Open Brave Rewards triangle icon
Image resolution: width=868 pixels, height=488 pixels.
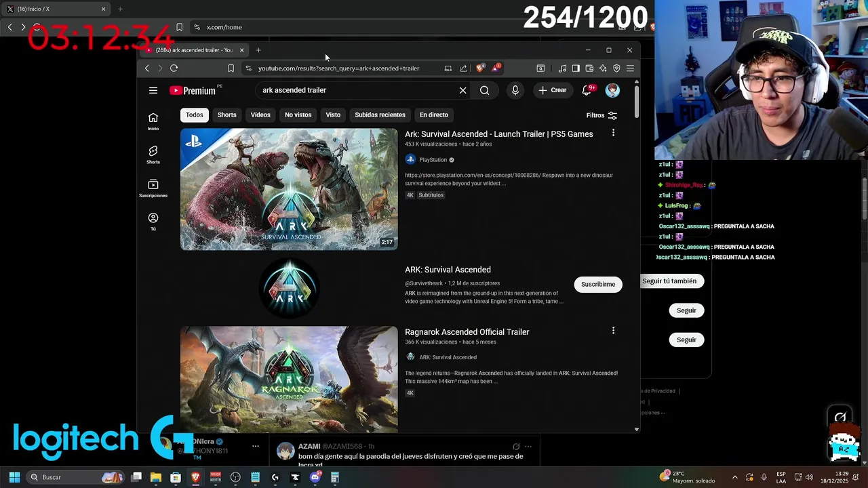496,68
